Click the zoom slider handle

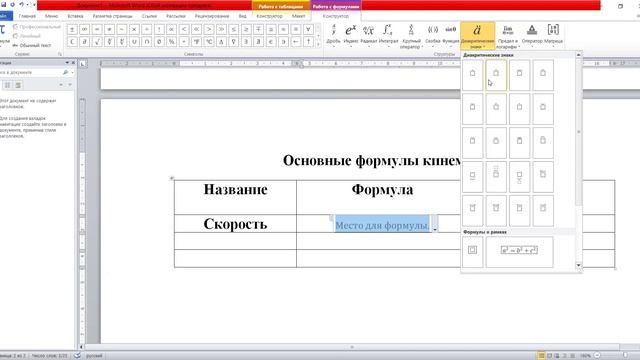[x=625, y=356]
